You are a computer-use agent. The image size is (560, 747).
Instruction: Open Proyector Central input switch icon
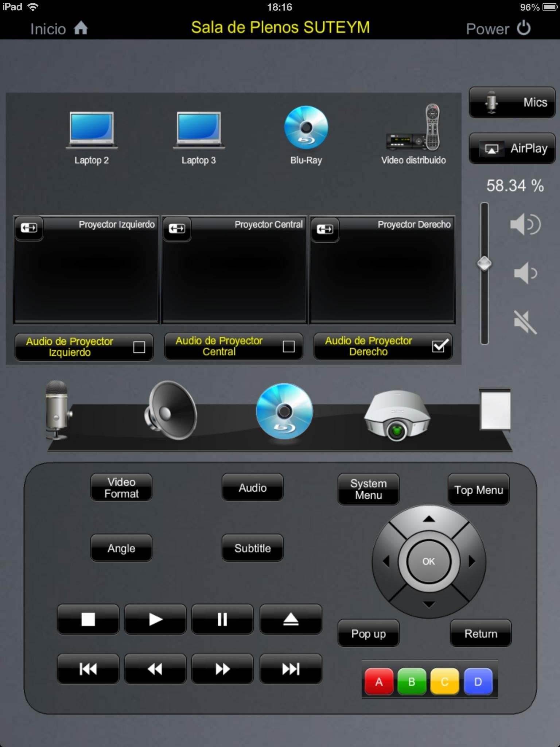(177, 229)
